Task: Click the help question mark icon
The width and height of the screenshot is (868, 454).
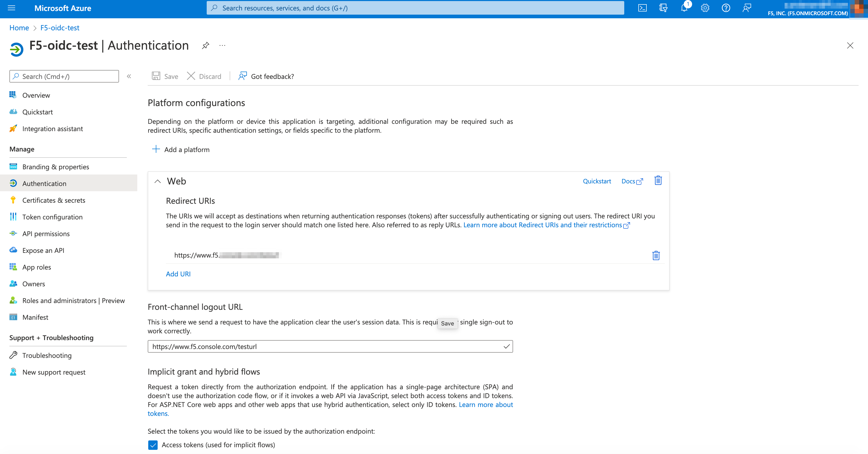Action: point(726,8)
